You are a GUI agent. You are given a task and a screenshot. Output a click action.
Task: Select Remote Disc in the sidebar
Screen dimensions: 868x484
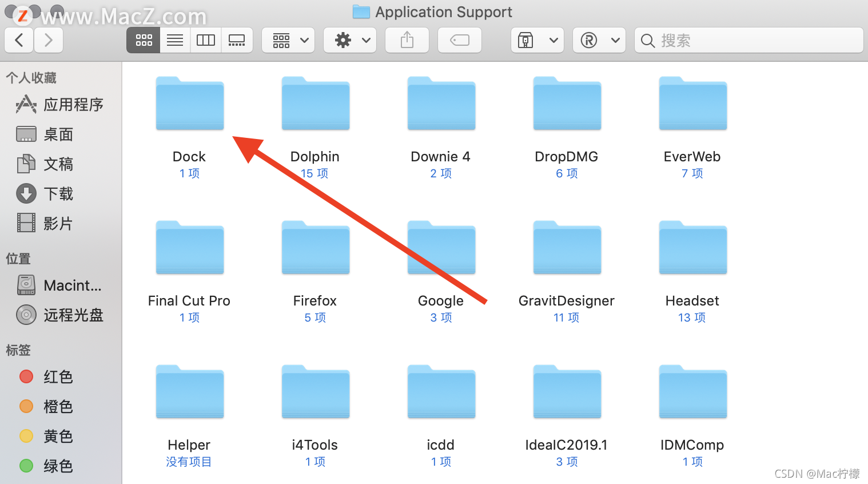(60, 315)
